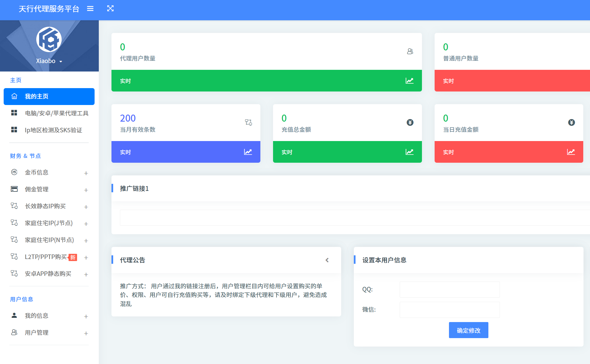Screen dimensions: 590x364
Task: Click grid icon beside Ip地区检测及SK5验证
Action: [x=14, y=130]
